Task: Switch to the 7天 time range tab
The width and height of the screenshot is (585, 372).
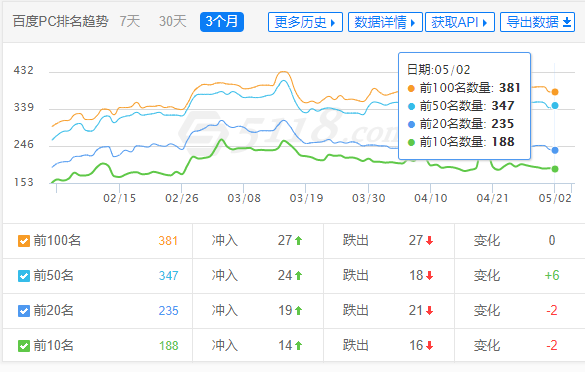Action: point(130,22)
